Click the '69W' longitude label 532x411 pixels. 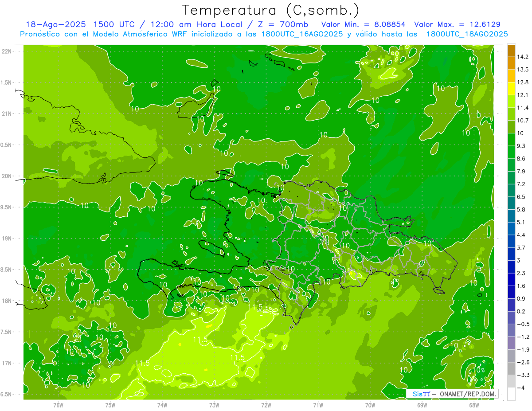pyautogui.click(x=422, y=405)
